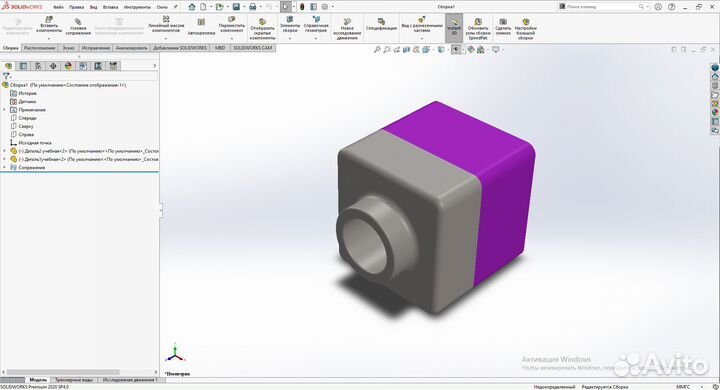Open the Options gear icon

(x=325, y=7)
